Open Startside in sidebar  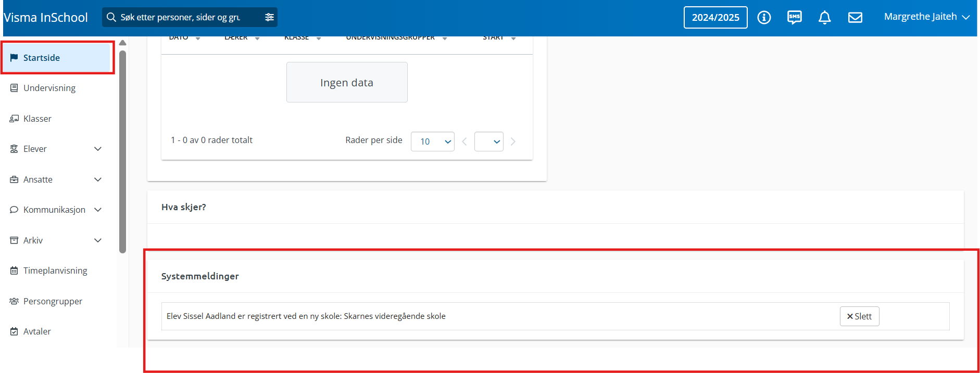click(57, 58)
